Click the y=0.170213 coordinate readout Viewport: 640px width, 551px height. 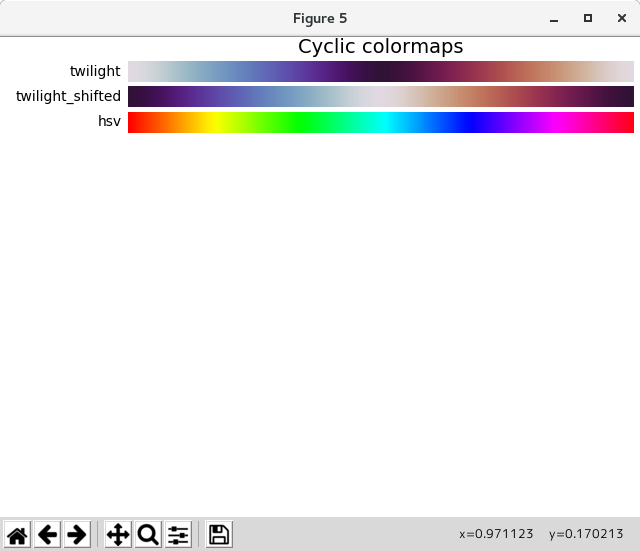point(586,534)
